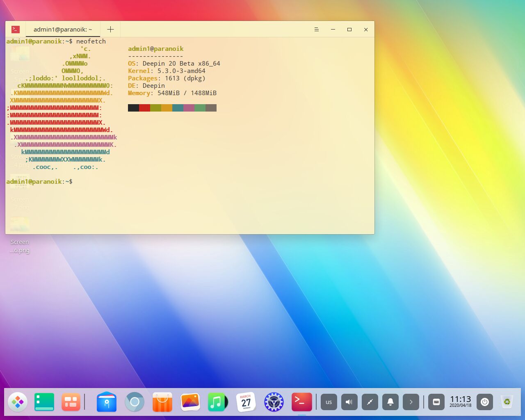
Task: Show the desktop from the dock
Action: (44, 402)
